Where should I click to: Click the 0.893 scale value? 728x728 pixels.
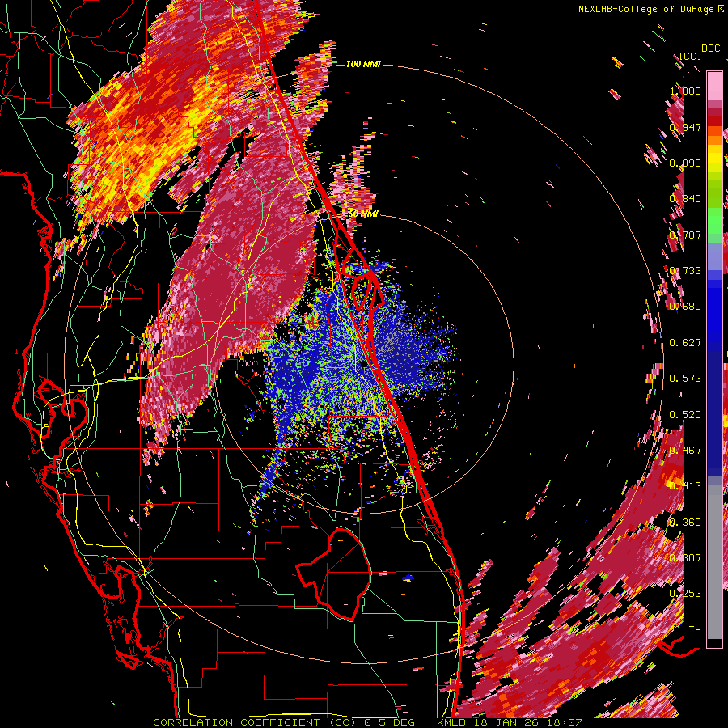pos(685,163)
